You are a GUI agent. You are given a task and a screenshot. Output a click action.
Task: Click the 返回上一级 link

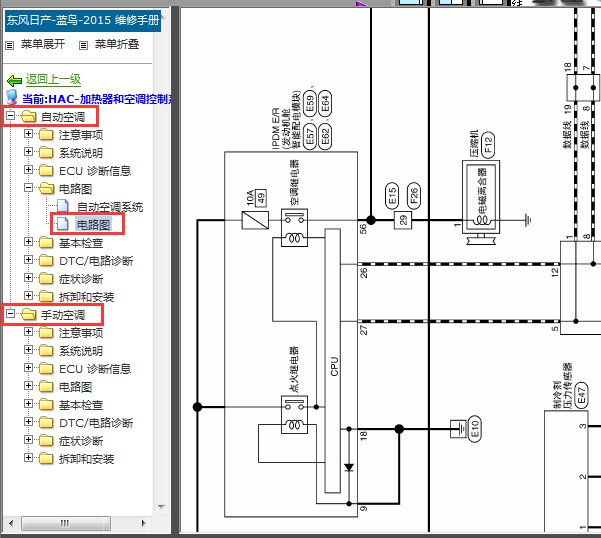53,79
